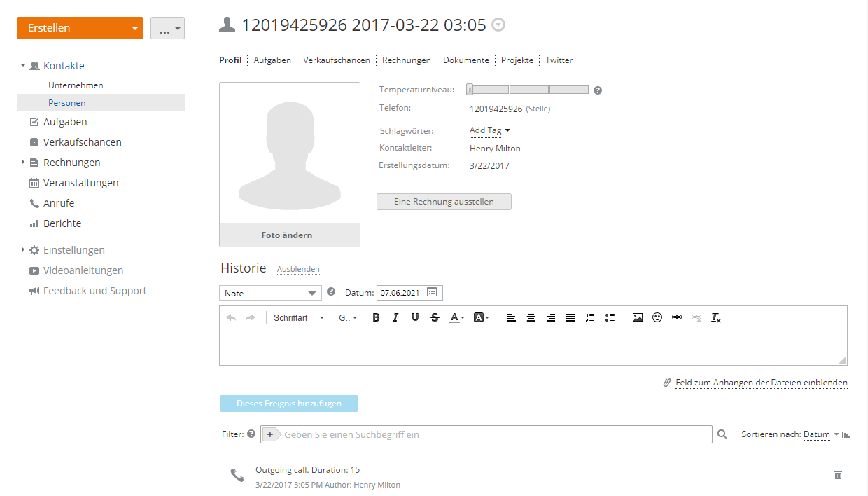The height and width of the screenshot is (496, 868).
Task: Open the calendar picker beside Datum
Action: (432, 292)
